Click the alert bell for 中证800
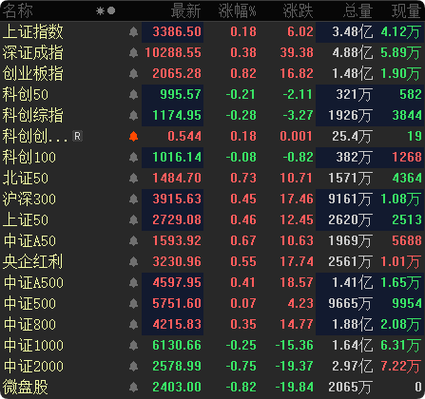Image resolution: width=425 pixels, height=399 pixels. (x=133, y=325)
